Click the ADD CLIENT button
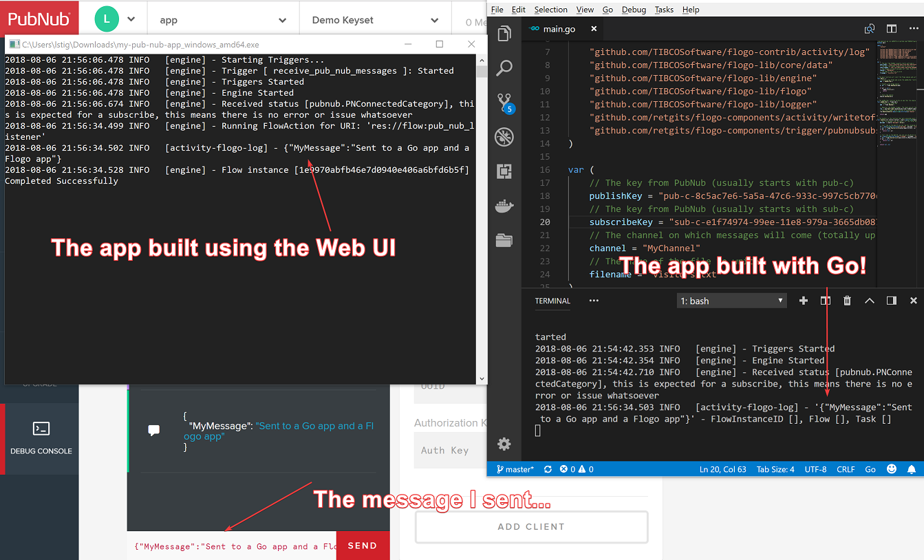 531,527
